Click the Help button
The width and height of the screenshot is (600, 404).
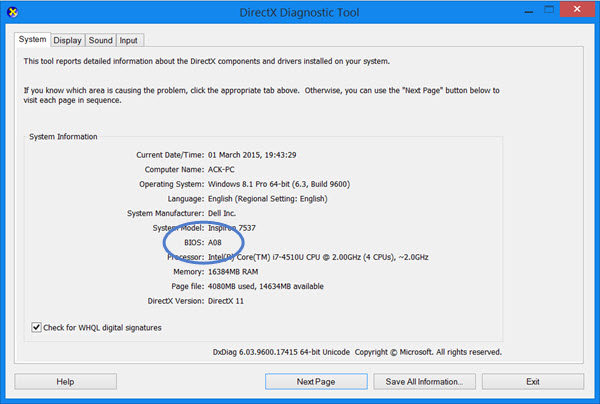point(65,381)
